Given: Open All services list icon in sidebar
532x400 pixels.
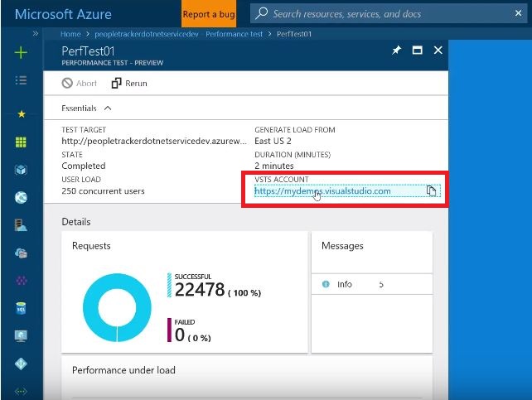Looking at the screenshot, I should tap(21, 80).
